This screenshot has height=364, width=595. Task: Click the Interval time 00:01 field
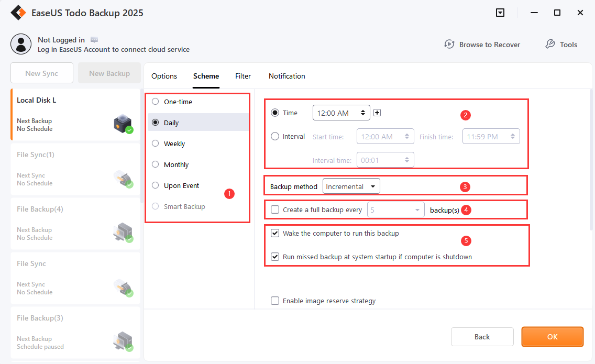click(385, 160)
